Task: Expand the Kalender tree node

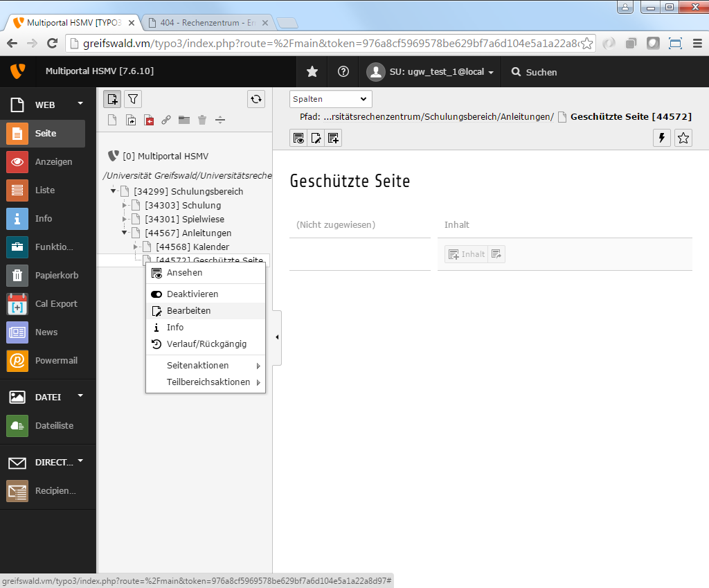Action: click(136, 247)
